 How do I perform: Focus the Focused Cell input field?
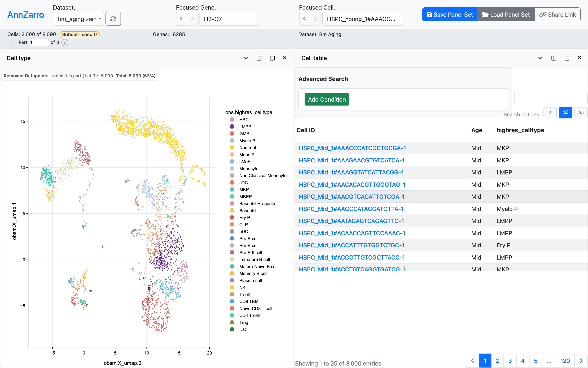pyautogui.click(x=363, y=19)
